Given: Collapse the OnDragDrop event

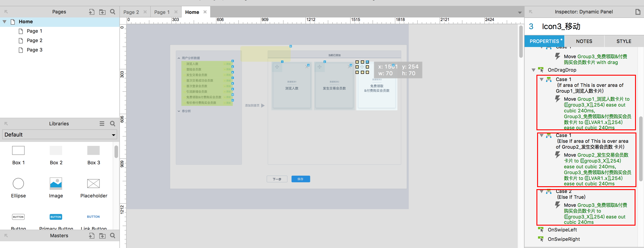Looking at the screenshot, I should [x=533, y=70].
